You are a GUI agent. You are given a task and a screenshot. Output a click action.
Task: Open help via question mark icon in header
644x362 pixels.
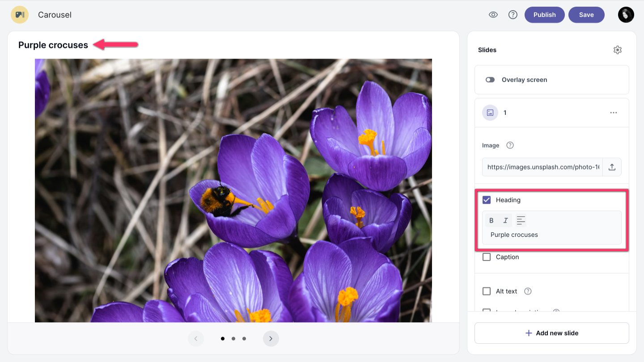click(513, 15)
